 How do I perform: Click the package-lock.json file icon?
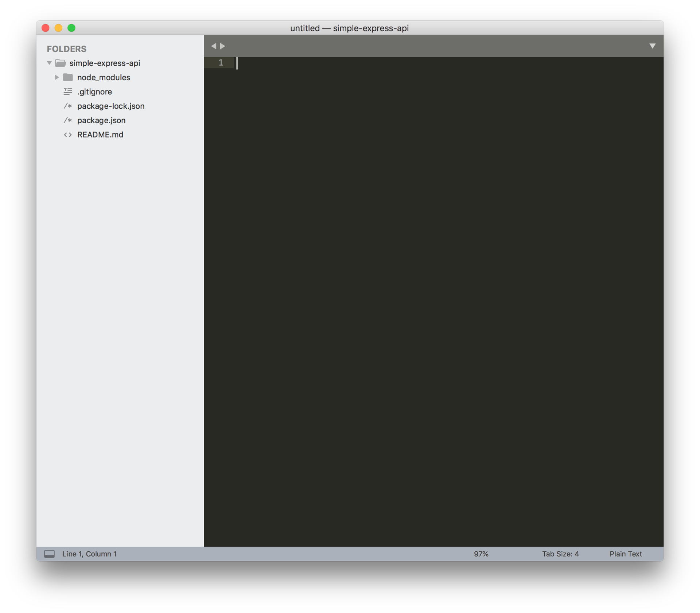coord(68,106)
